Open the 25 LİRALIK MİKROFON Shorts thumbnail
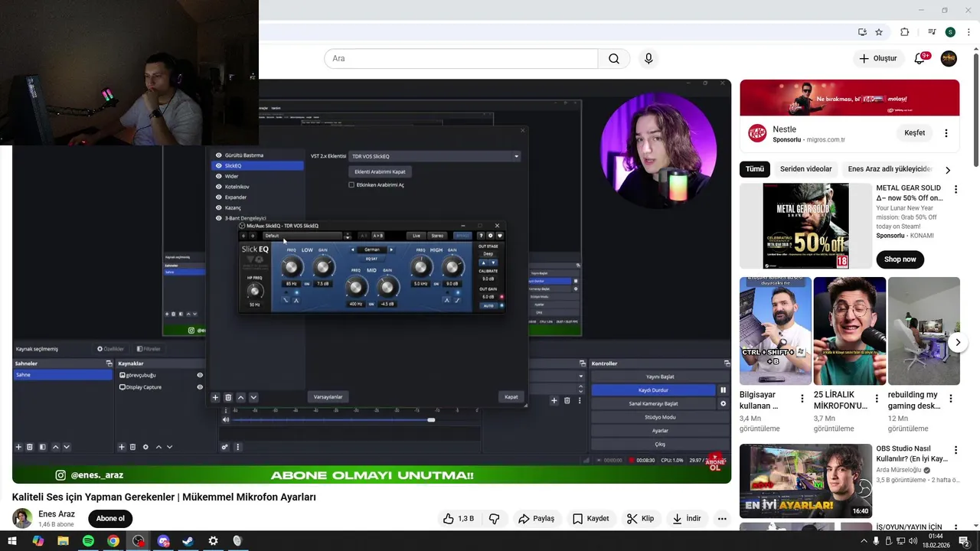 point(849,331)
